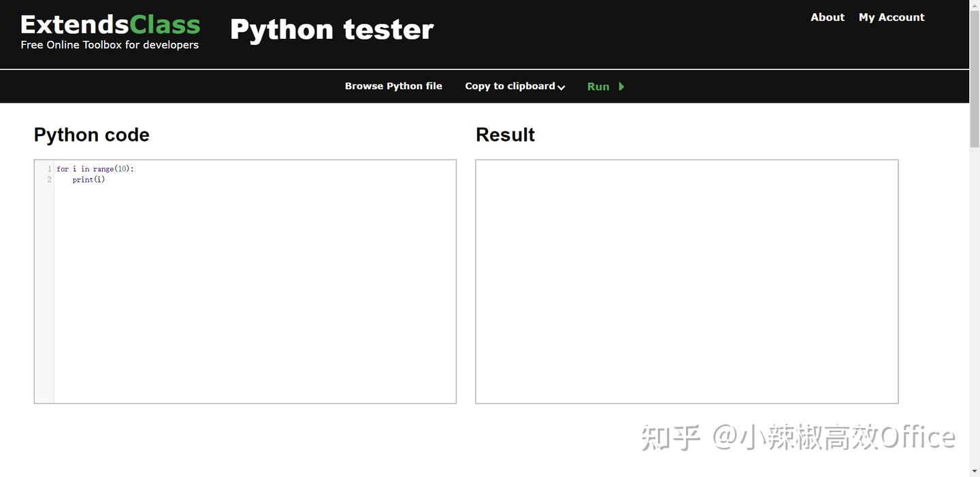The width and height of the screenshot is (980, 477).
Task: Select Copy to clipboard in the toolbar
Action: pyautogui.click(x=510, y=86)
